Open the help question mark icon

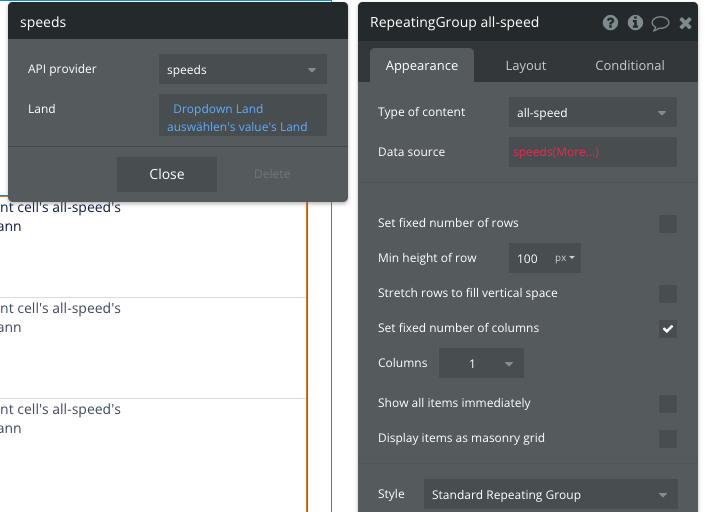coord(610,22)
